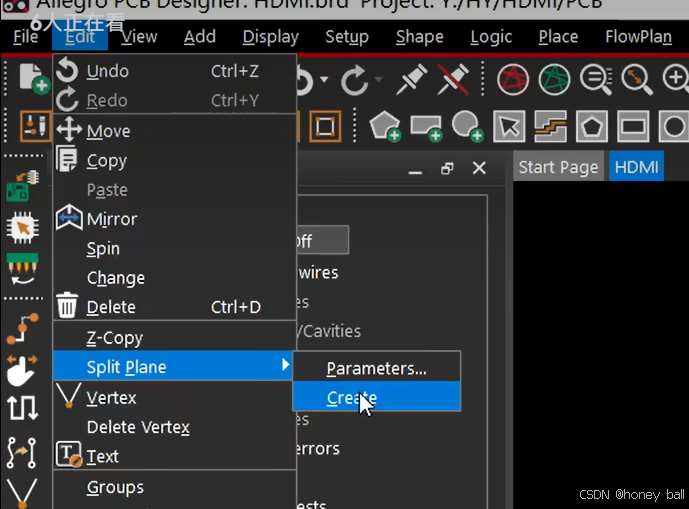This screenshot has height=509, width=689.
Task: Choose Mirror in the Edit menu
Action: click(x=175, y=219)
